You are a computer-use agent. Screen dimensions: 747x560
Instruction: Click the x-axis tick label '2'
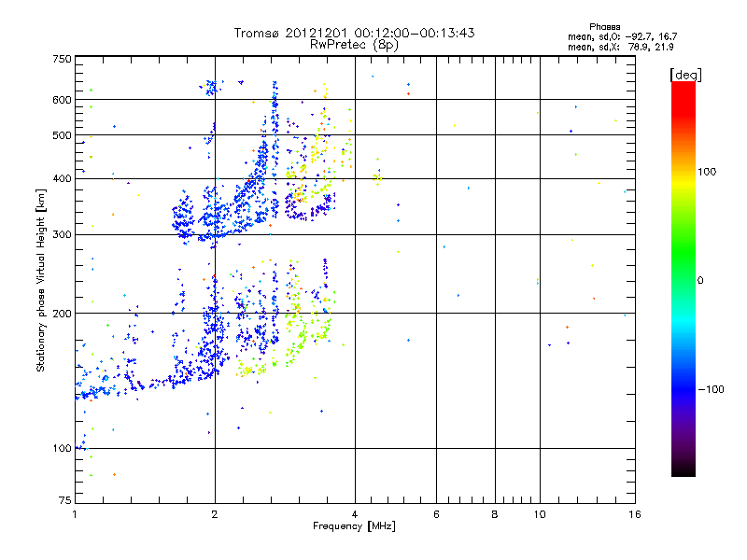point(215,514)
